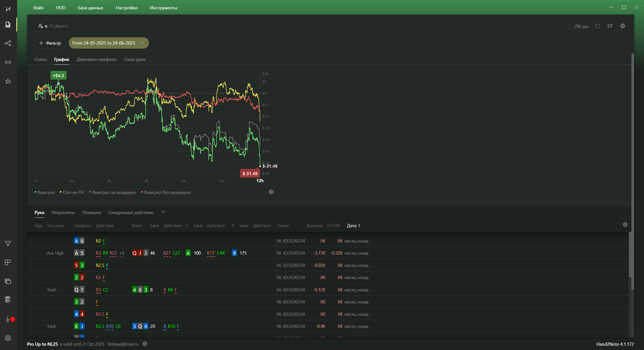Viewport: 644px width, 350px height.
Task: Select the 53 hand row losing -0.02€
Action: [x=328, y=265]
